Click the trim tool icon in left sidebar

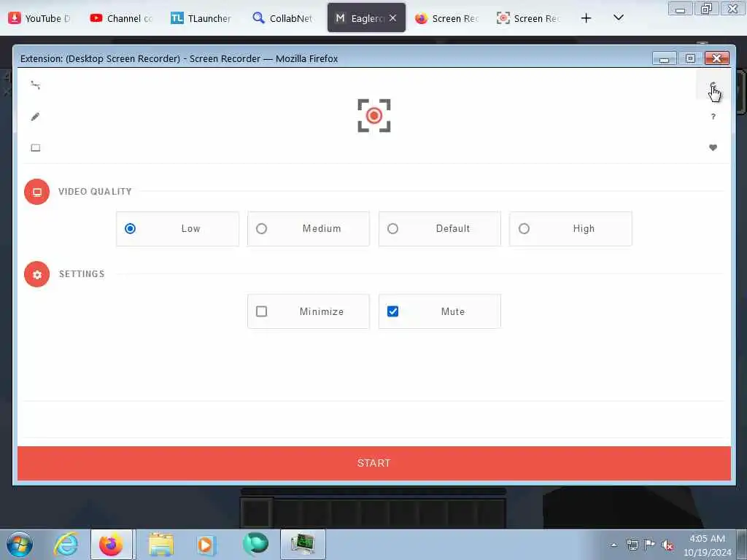pos(35,85)
